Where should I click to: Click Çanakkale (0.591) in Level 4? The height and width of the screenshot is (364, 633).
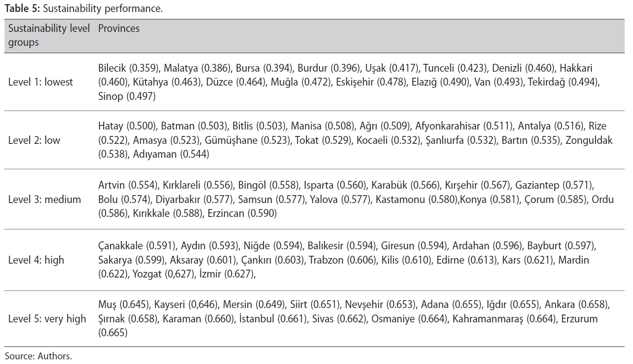click(137, 246)
